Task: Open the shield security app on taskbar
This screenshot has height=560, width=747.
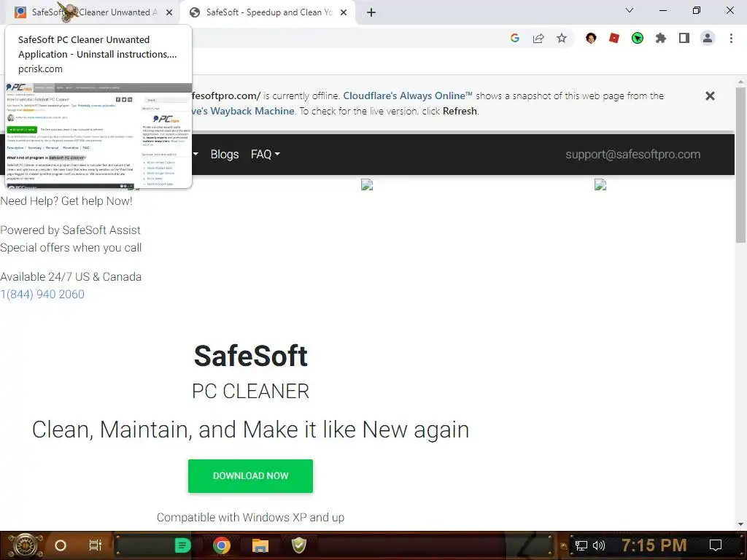Action: coord(298,545)
